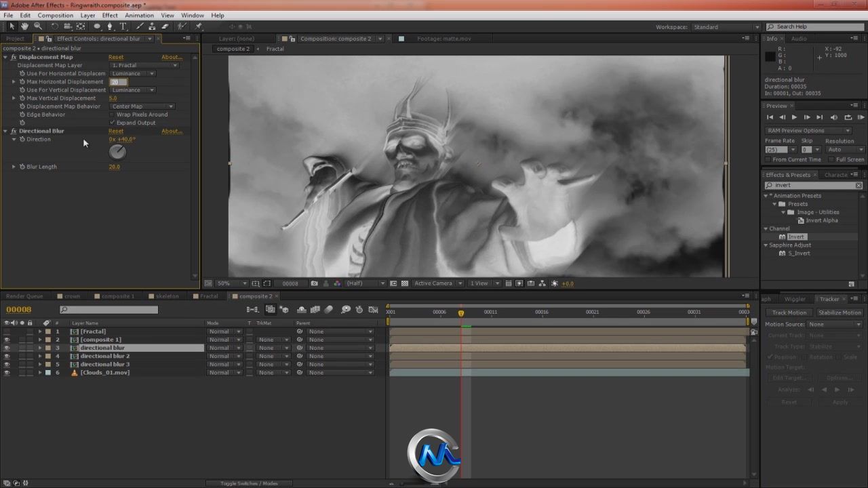Select the Eraser tool
Viewport: 868px width, 488px height.
coord(165,26)
